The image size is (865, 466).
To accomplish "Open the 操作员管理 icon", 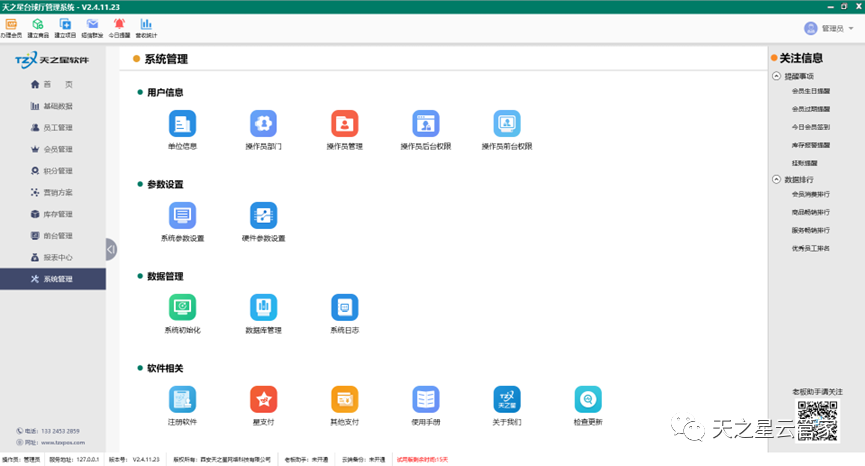I will (344, 124).
